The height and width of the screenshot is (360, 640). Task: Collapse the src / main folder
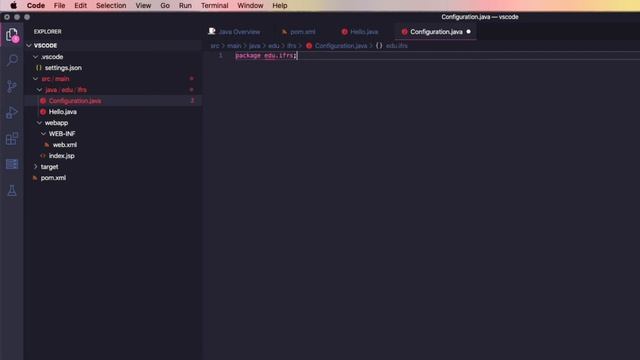[36, 79]
